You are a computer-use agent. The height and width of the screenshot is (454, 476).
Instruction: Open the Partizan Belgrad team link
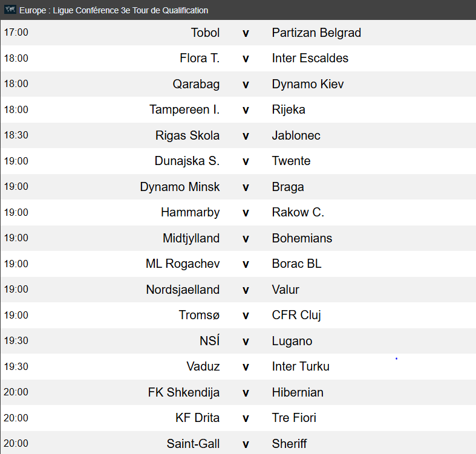pyautogui.click(x=316, y=33)
